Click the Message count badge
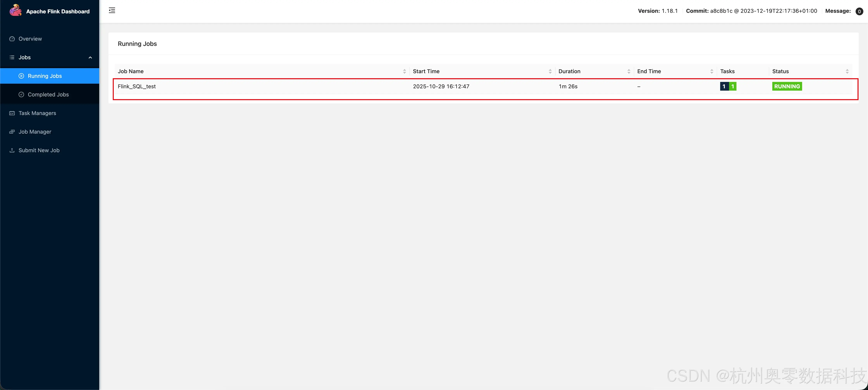868x390 pixels. click(859, 11)
